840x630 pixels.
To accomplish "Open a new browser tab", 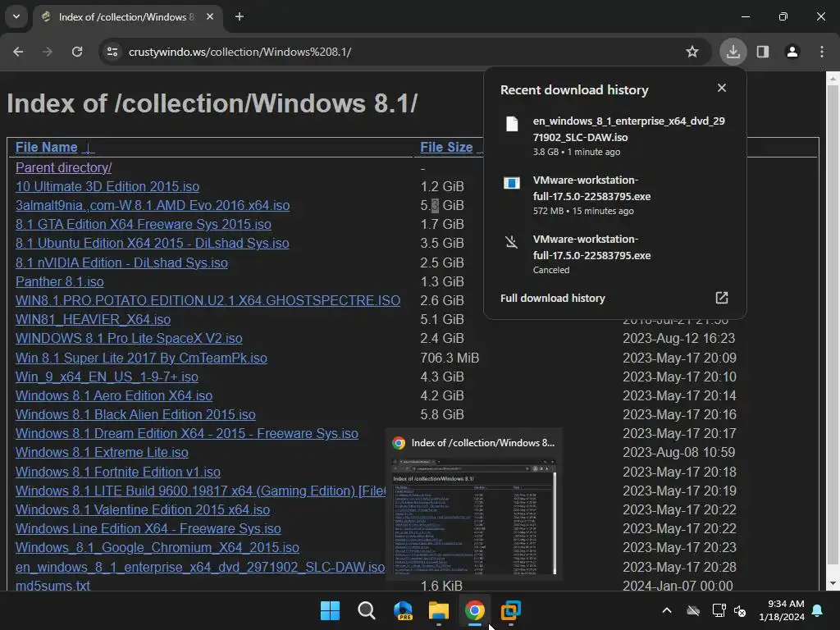I will point(240,16).
